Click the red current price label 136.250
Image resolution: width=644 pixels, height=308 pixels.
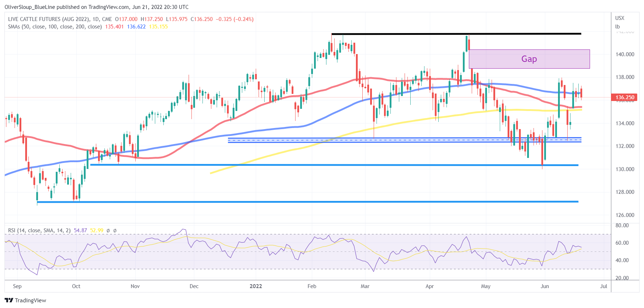(x=624, y=97)
